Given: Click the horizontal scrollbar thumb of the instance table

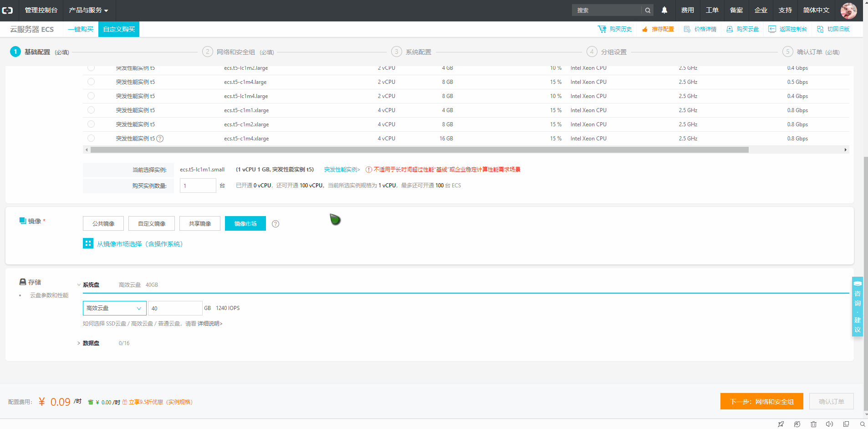Looking at the screenshot, I should point(419,150).
